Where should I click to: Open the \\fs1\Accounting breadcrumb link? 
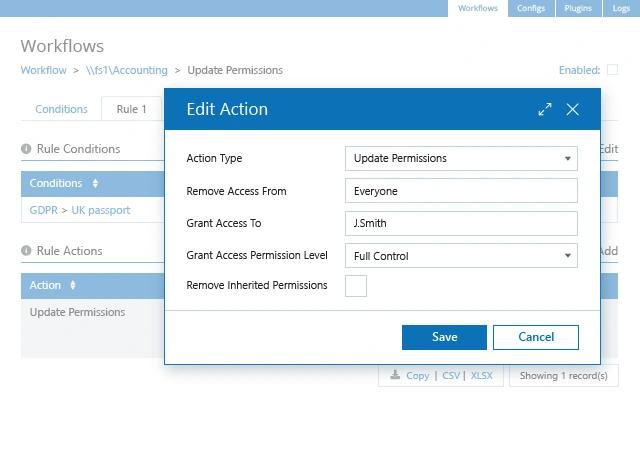point(127,70)
